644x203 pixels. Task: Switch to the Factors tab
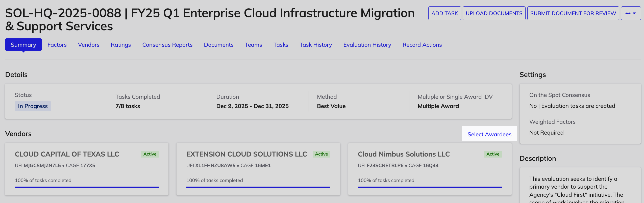(x=57, y=45)
